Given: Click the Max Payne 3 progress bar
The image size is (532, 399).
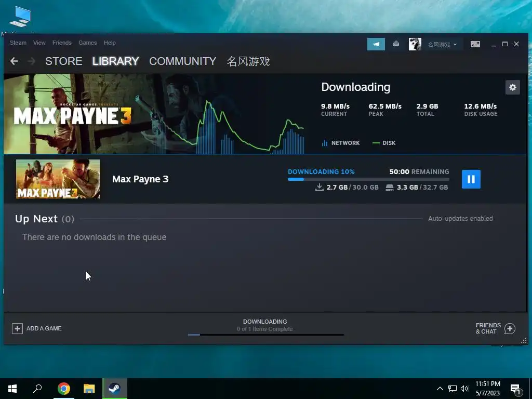Looking at the screenshot, I should coord(368,179).
